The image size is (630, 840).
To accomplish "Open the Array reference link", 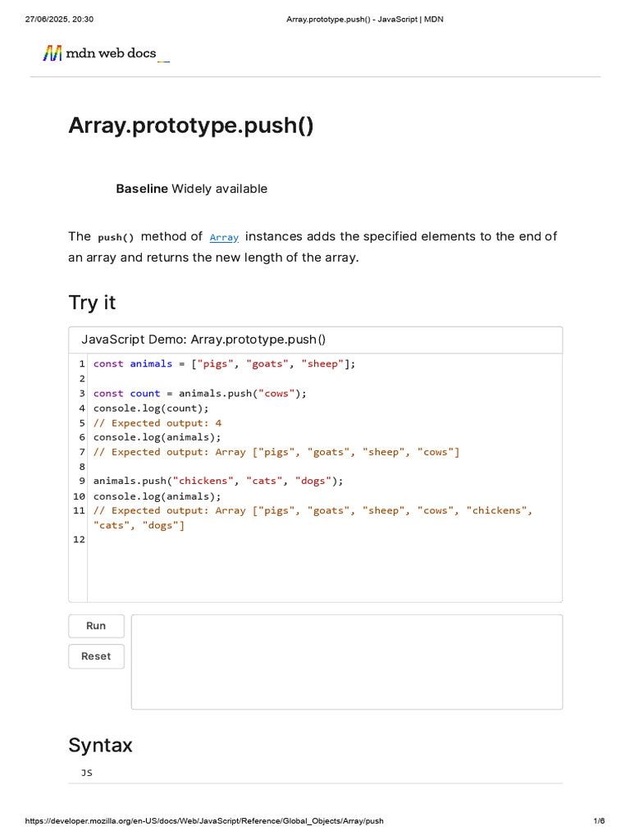I will (224, 237).
